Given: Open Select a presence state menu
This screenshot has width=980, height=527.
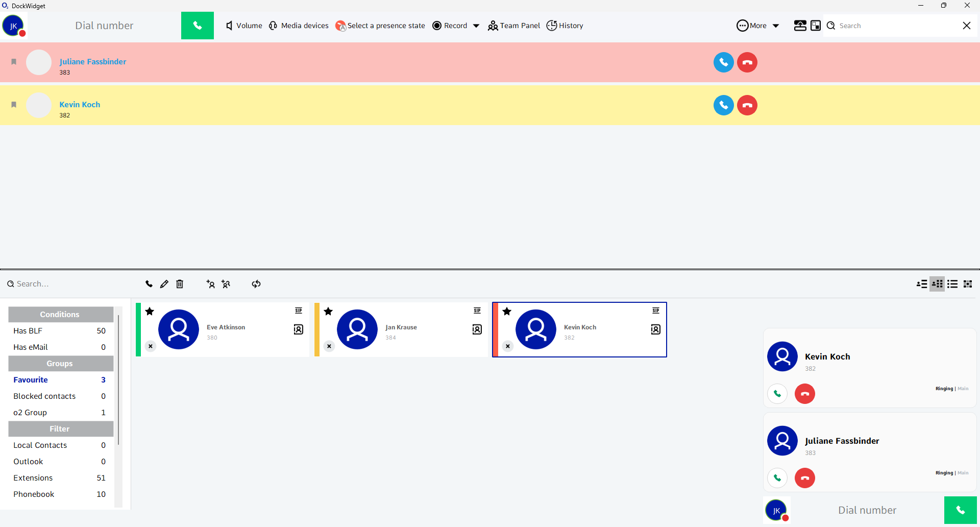Looking at the screenshot, I should point(380,26).
